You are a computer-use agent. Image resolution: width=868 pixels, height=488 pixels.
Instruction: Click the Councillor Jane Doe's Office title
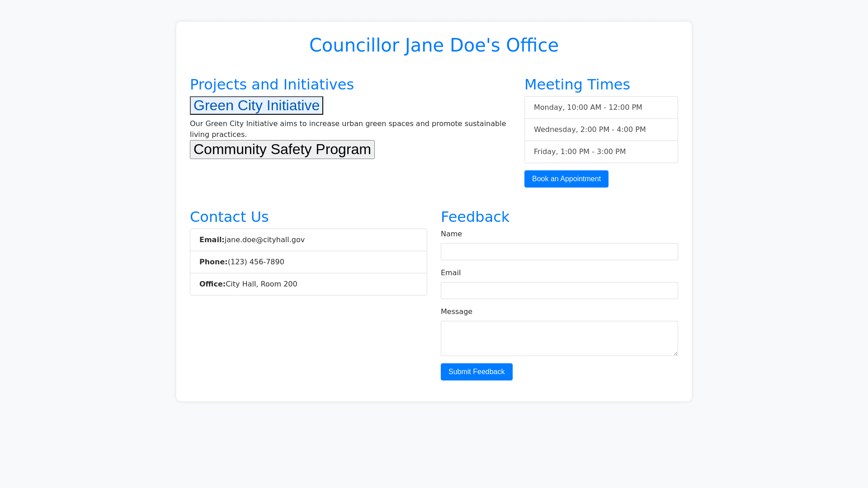pos(434,45)
